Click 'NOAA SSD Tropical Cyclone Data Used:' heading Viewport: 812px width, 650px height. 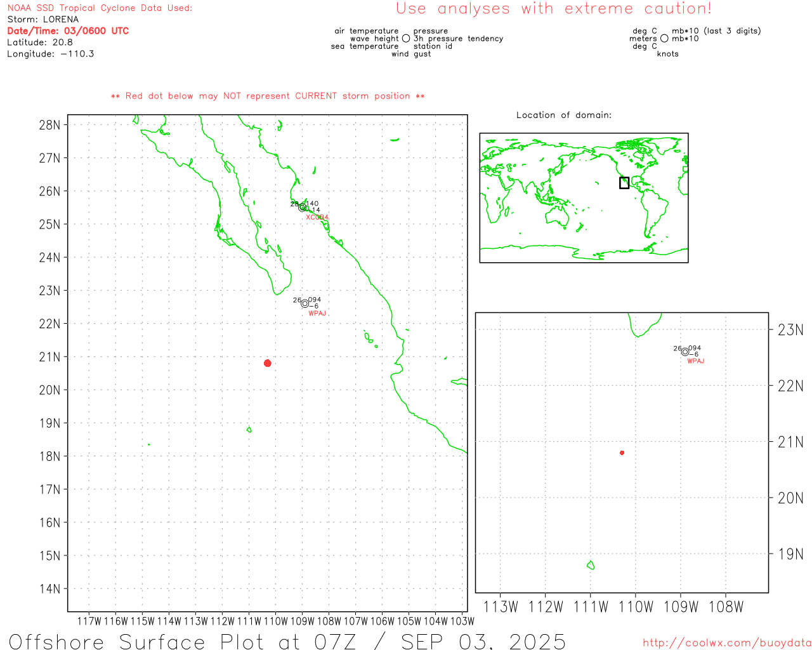coord(100,8)
